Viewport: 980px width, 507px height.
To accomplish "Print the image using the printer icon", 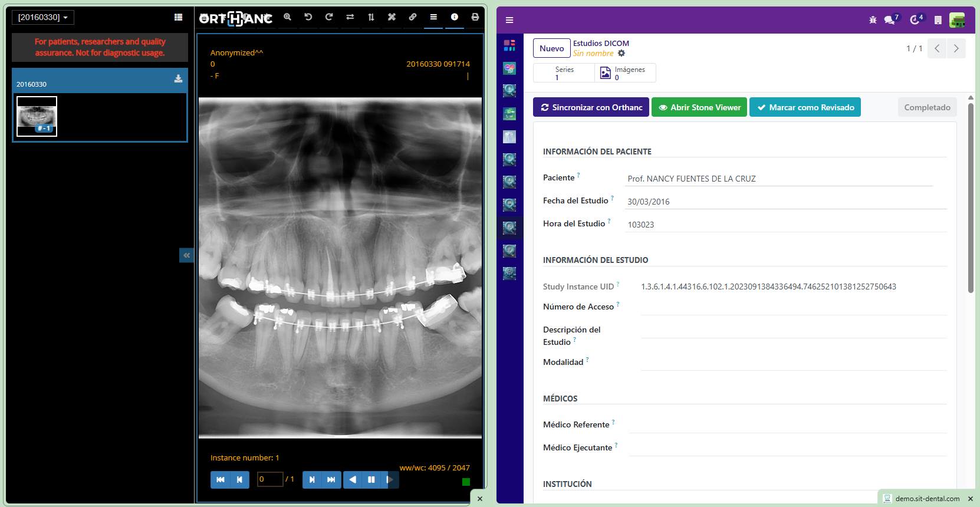I will click(475, 17).
